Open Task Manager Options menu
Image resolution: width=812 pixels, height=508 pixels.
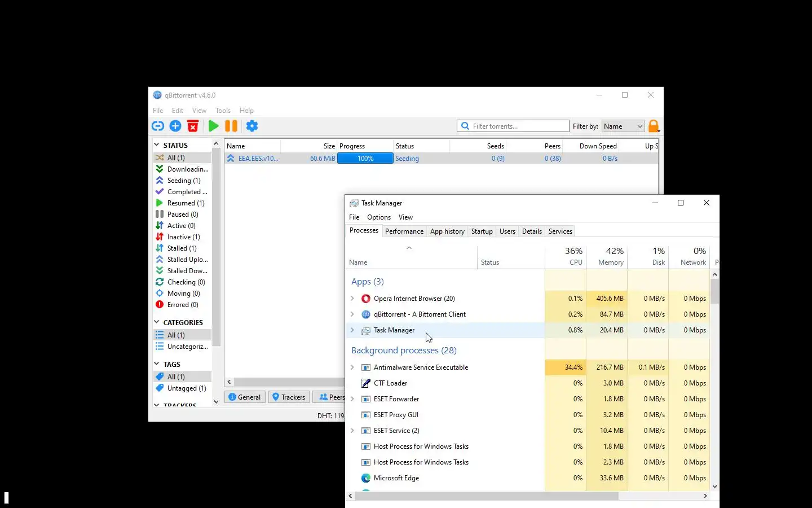(379, 217)
